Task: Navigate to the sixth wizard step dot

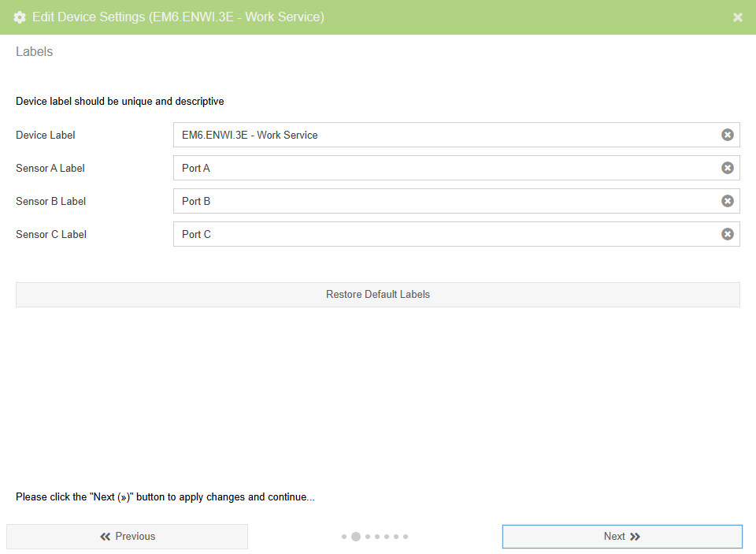Action: 396,537
